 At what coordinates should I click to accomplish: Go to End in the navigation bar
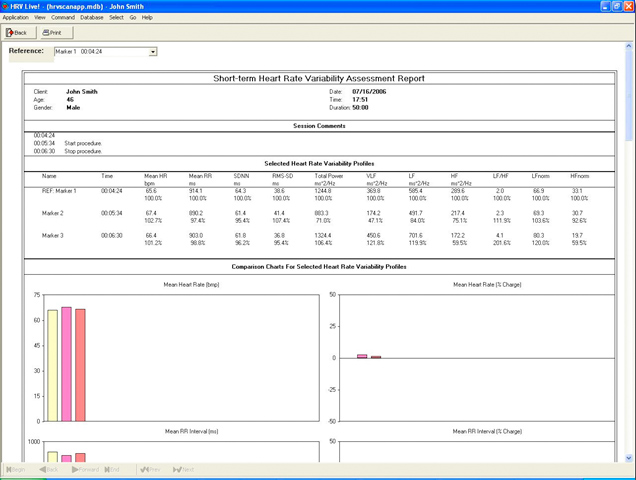pyautogui.click(x=112, y=469)
